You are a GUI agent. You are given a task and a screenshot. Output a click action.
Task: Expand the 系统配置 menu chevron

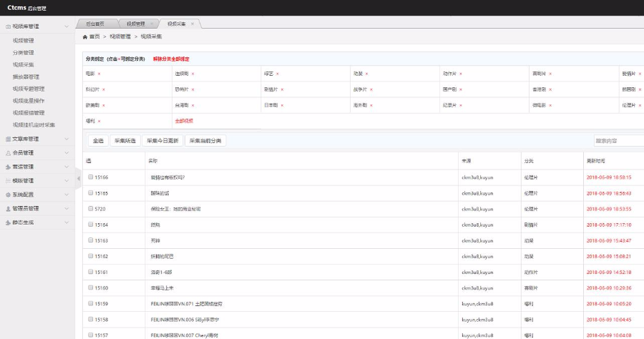[x=67, y=195]
